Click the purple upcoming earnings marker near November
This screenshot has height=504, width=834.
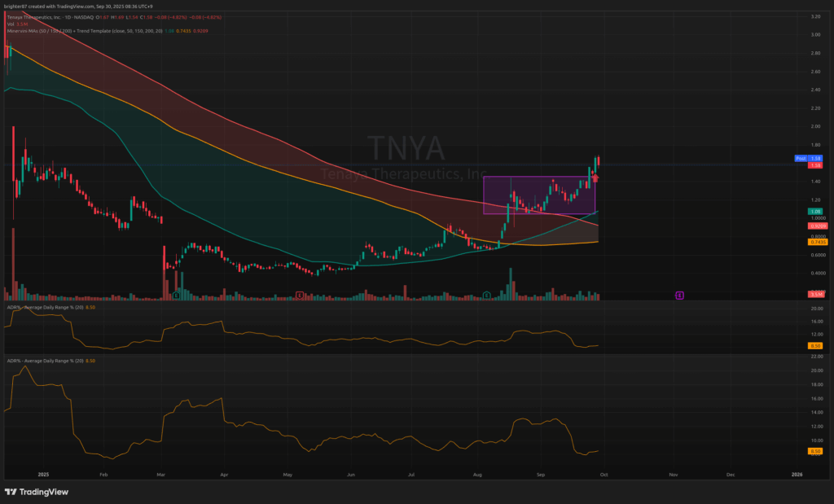[x=679, y=295]
